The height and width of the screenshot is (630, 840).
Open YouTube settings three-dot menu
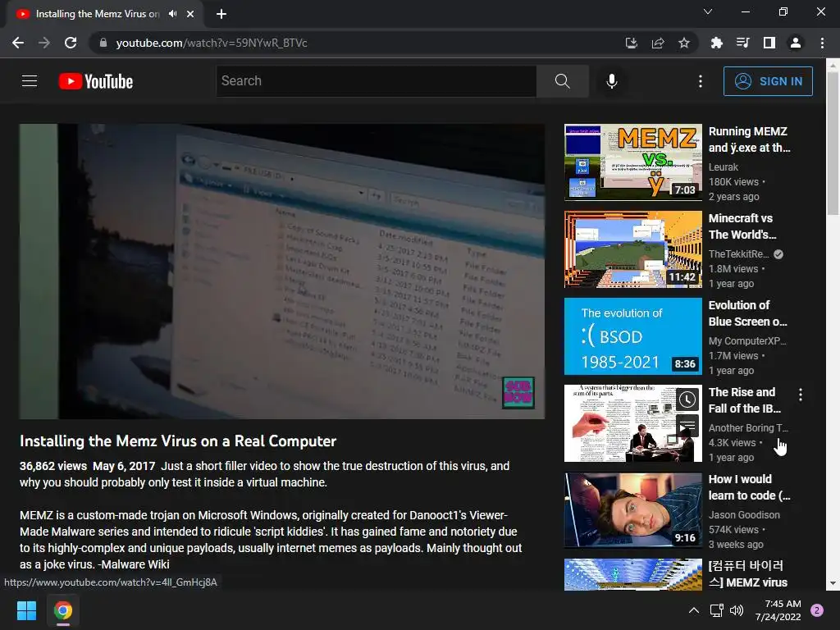tap(701, 81)
